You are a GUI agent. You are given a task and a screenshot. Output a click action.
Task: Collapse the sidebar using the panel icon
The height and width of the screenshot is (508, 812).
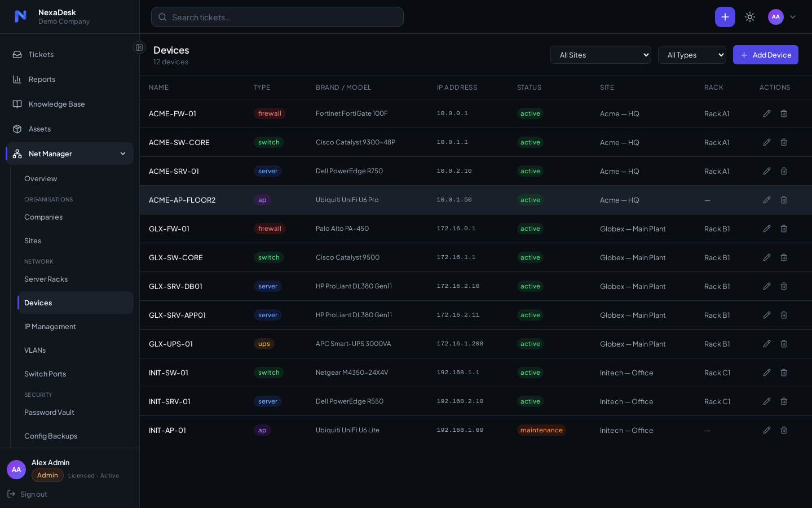pos(139,47)
